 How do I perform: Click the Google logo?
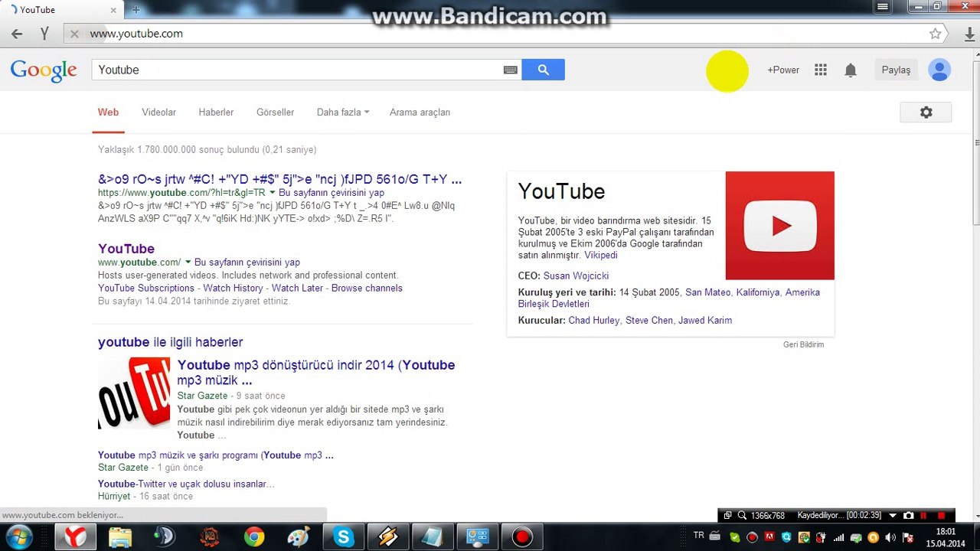click(x=44, y=70)
